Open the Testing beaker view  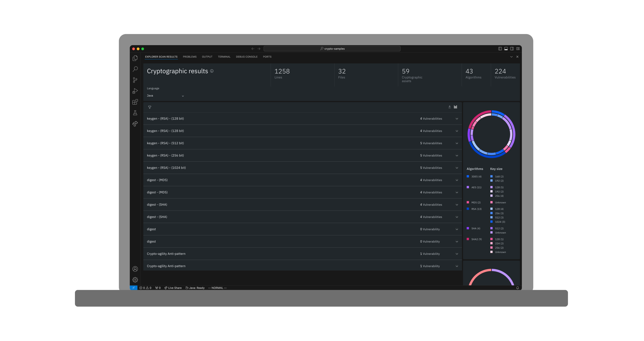pyautogui.click(x=135, y=113)
